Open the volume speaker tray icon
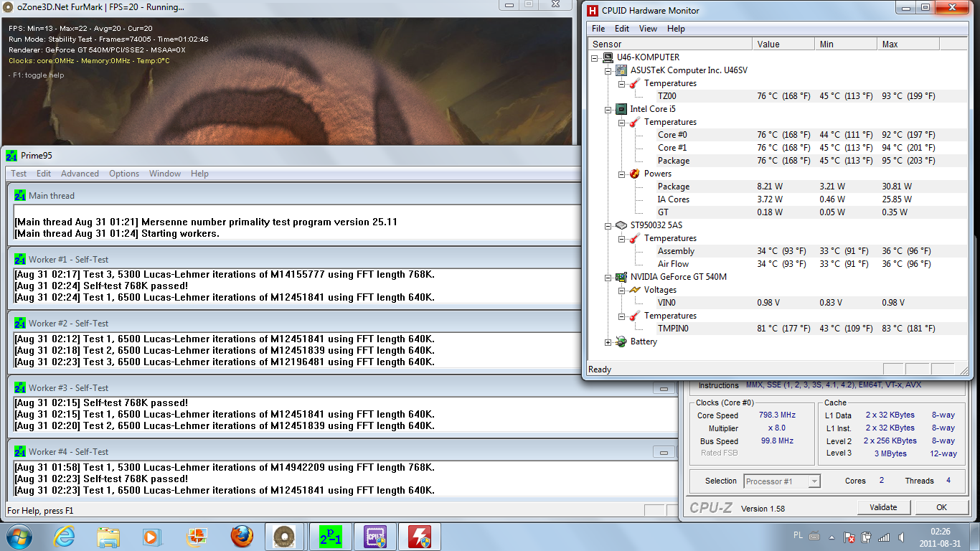The height and width of the screenshot is (551, 980). click(x=901, y=537)
